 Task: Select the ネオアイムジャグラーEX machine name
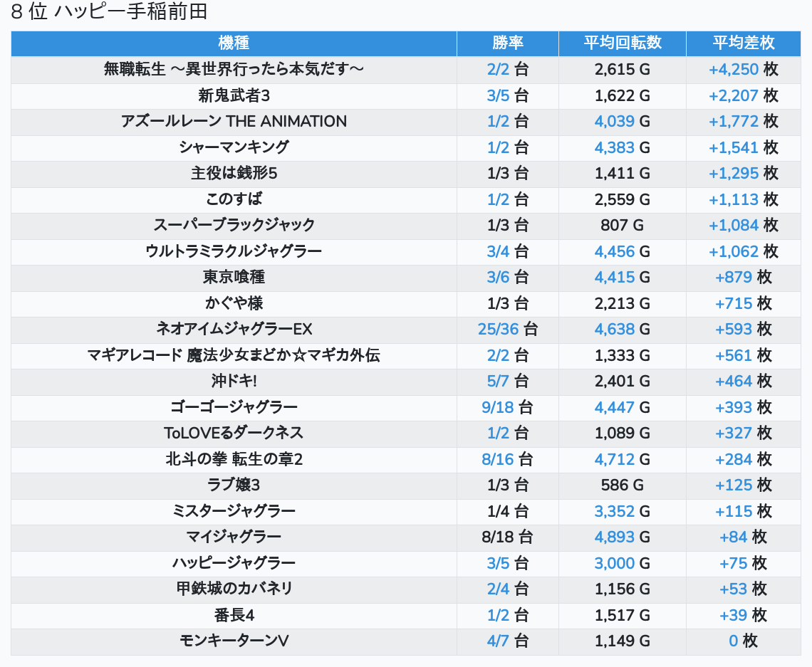tap(234, 329)
